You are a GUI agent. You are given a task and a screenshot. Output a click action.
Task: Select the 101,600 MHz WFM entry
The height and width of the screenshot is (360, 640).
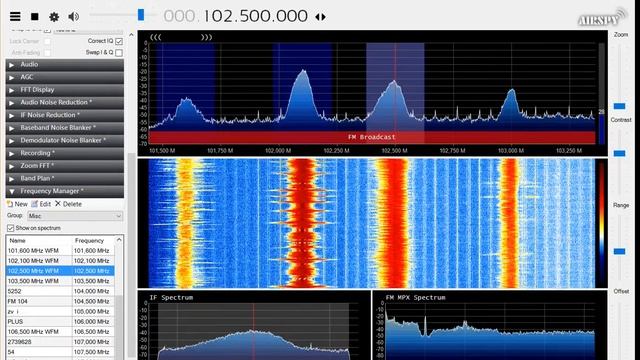pyautogui.click(x=60, y=251)
